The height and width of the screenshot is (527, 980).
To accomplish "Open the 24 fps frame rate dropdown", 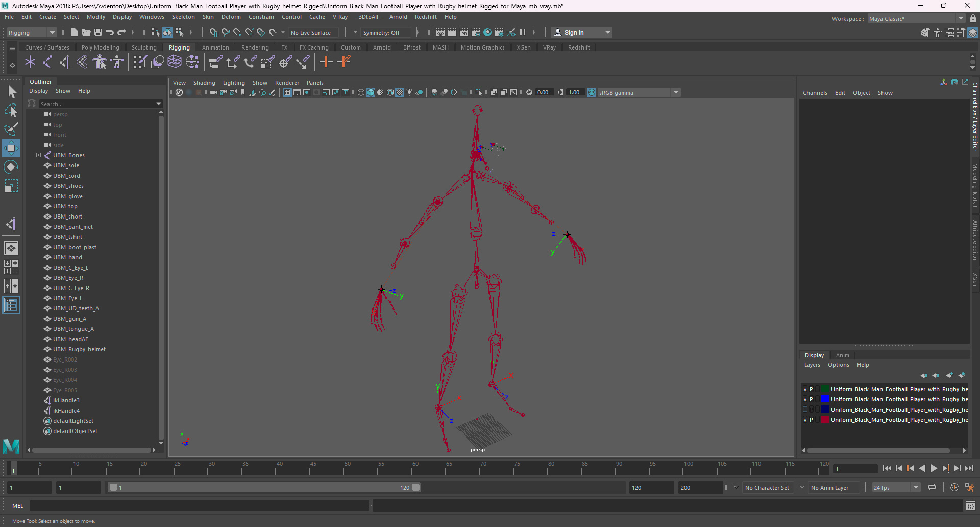I will coord(896,488).
